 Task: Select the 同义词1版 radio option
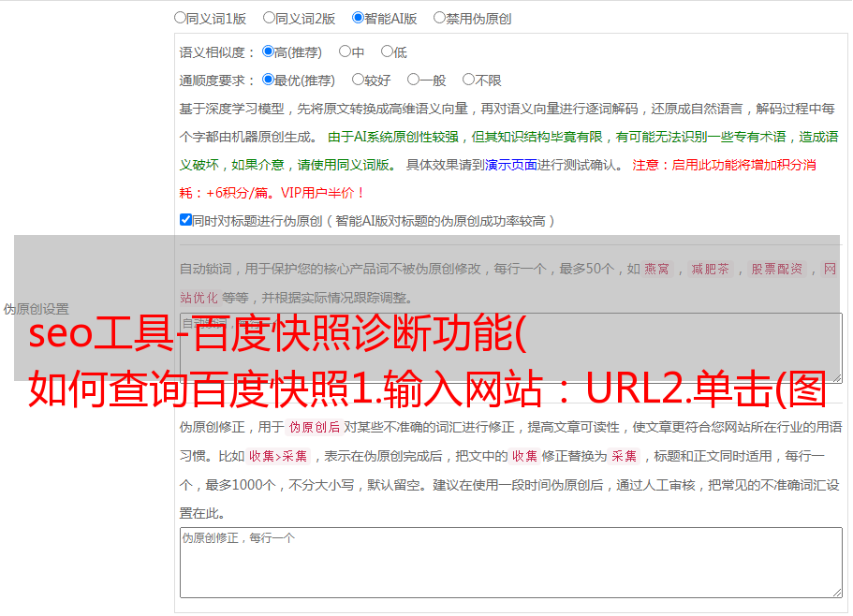(x=180, y=18)
